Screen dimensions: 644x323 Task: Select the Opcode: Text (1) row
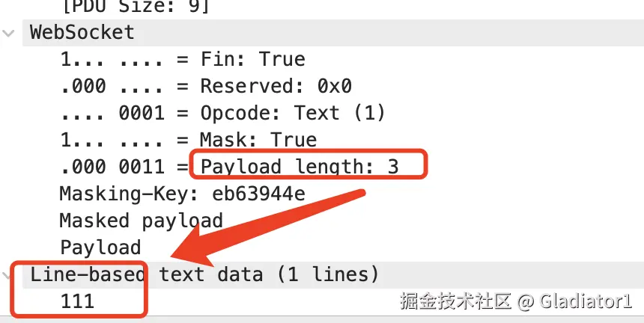click(223, 113)
